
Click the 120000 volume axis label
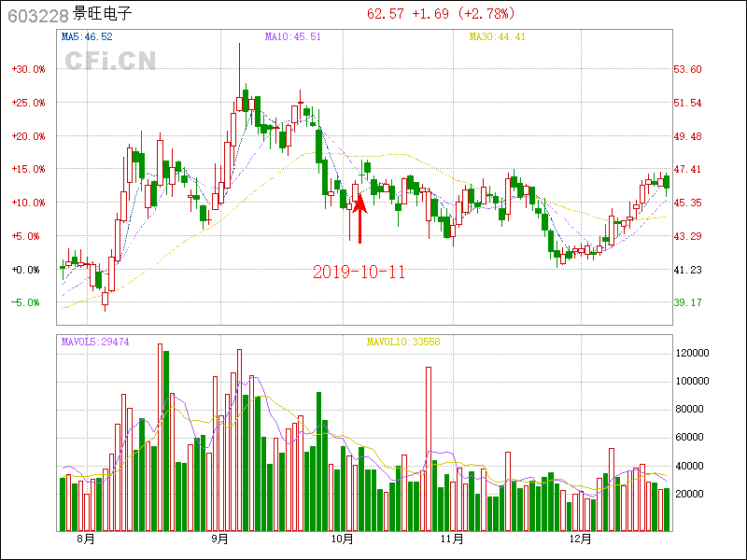(692, 354)
